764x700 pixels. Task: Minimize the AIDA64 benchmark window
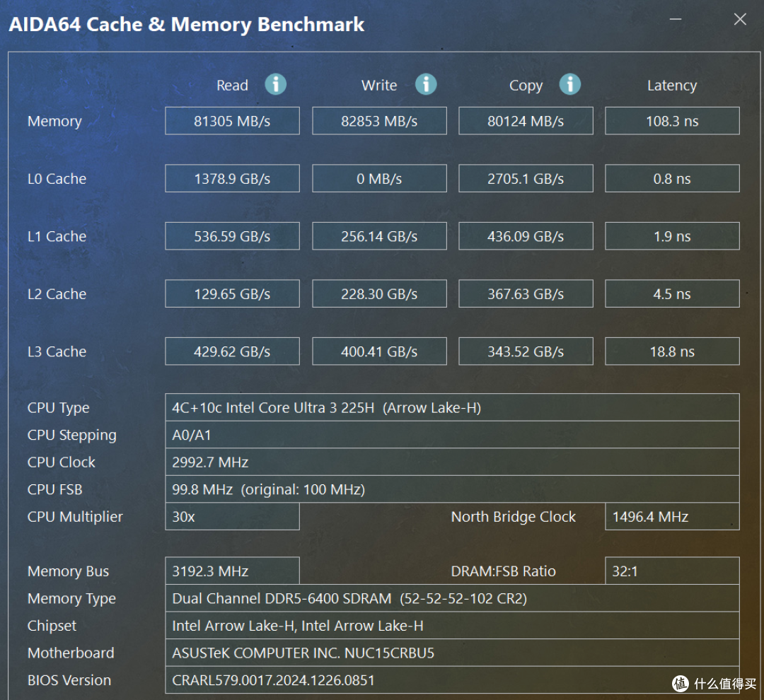click(676, 20)
